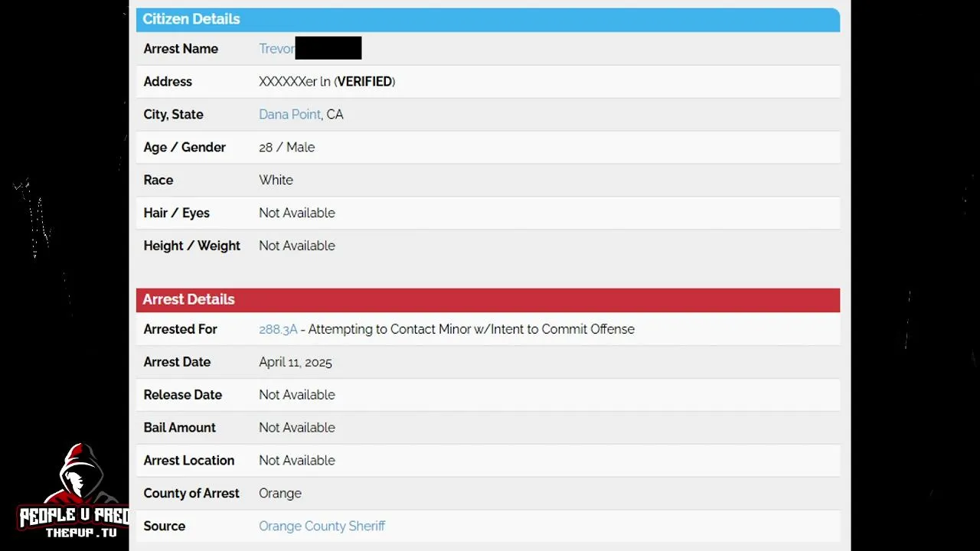
Task: Follow the Dana Point city link
Action: click(x=290, y=115)
